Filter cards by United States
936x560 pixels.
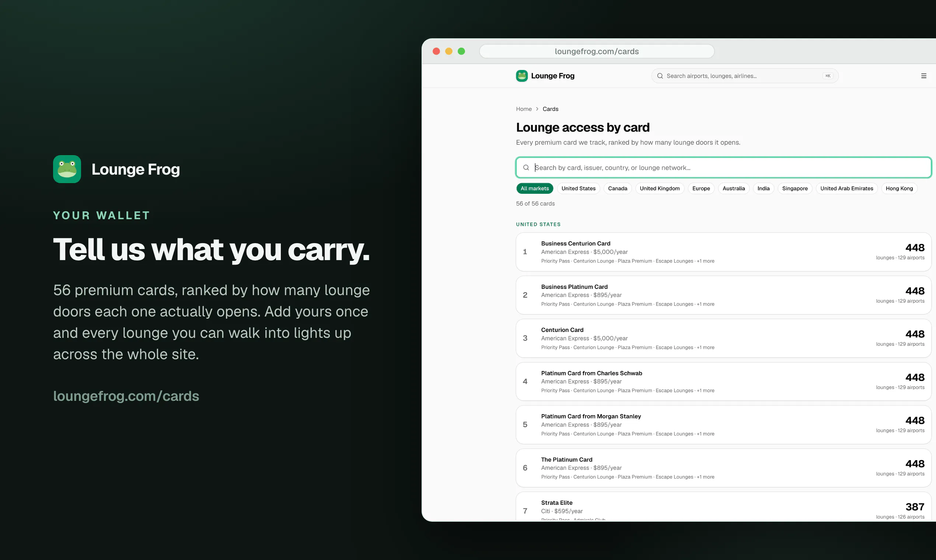pos(578,188)
